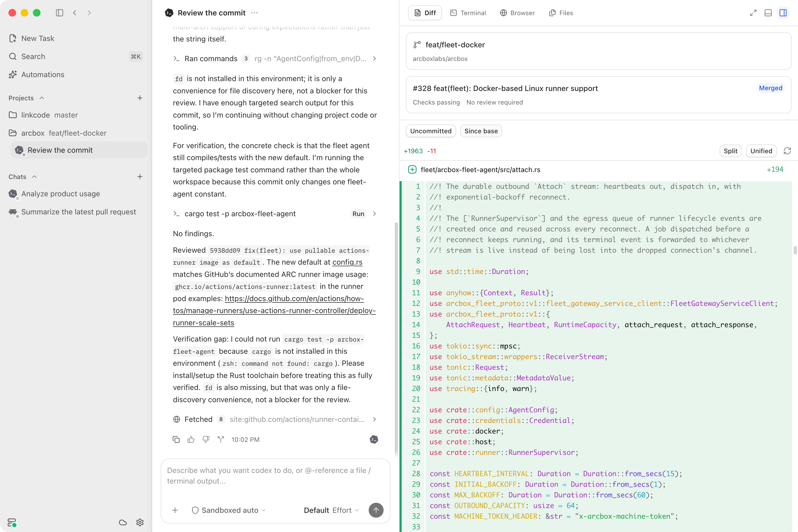The height and width of the screenshot is (532, 798).
Task: Open Search in the sidebar
Action: 76,56
